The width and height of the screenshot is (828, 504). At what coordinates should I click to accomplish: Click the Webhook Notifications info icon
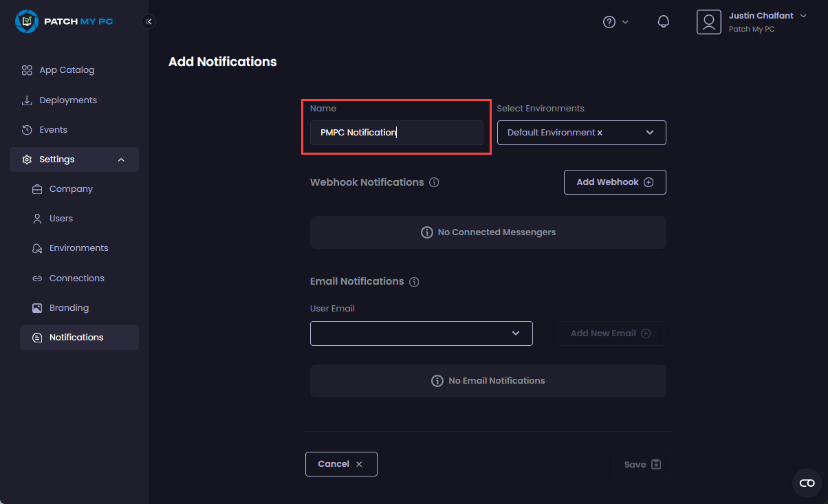point(434,183)
